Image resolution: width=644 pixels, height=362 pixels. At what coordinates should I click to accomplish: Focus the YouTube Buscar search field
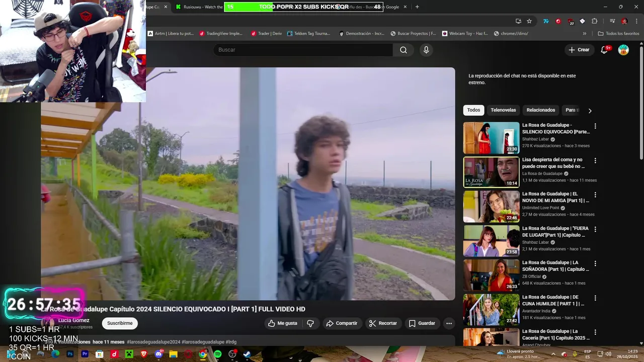click(x=303, y=50)
